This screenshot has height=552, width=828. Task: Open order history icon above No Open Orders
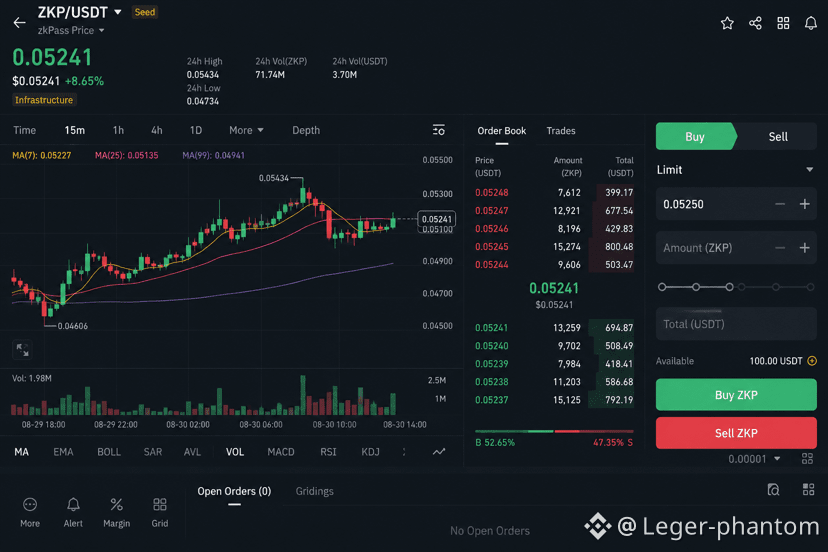774,490
